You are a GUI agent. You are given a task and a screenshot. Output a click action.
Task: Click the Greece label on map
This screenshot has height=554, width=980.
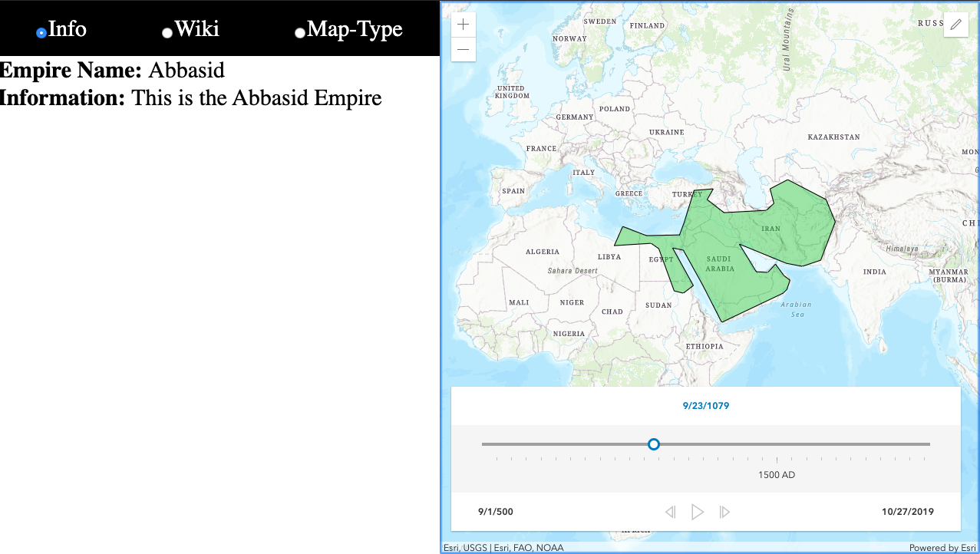(629, 193)
